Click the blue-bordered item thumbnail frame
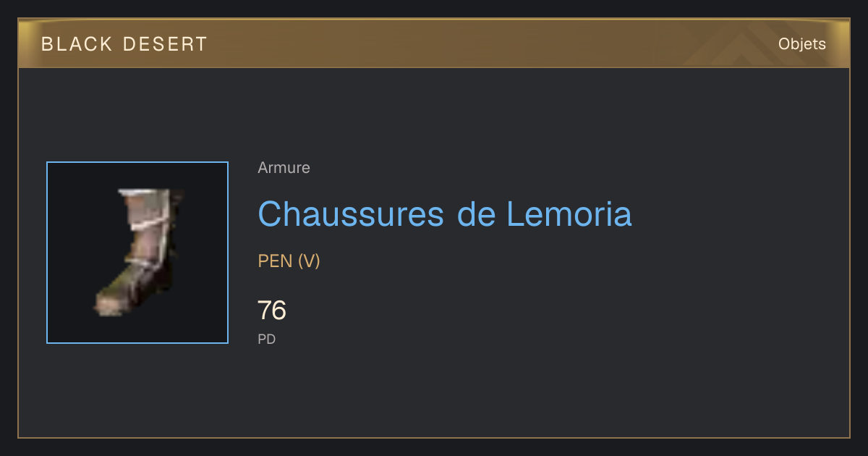Screen dimensions: 868x456 [137, 253]
